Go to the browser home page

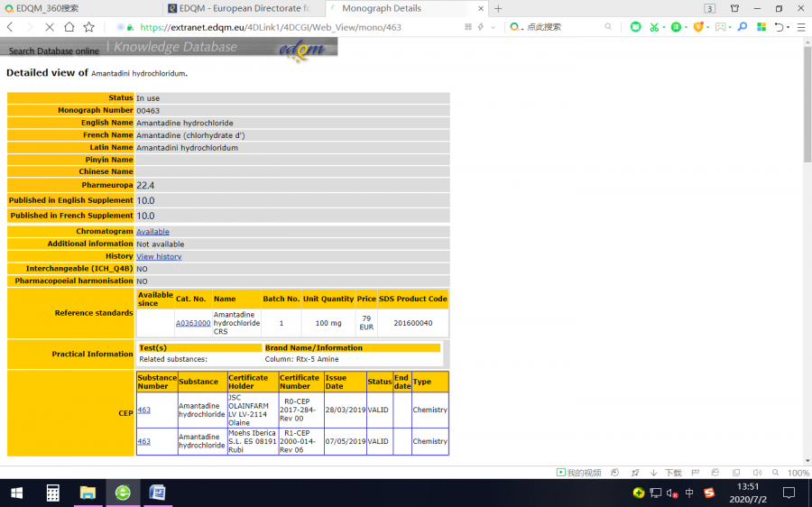[x=69, y=27]
